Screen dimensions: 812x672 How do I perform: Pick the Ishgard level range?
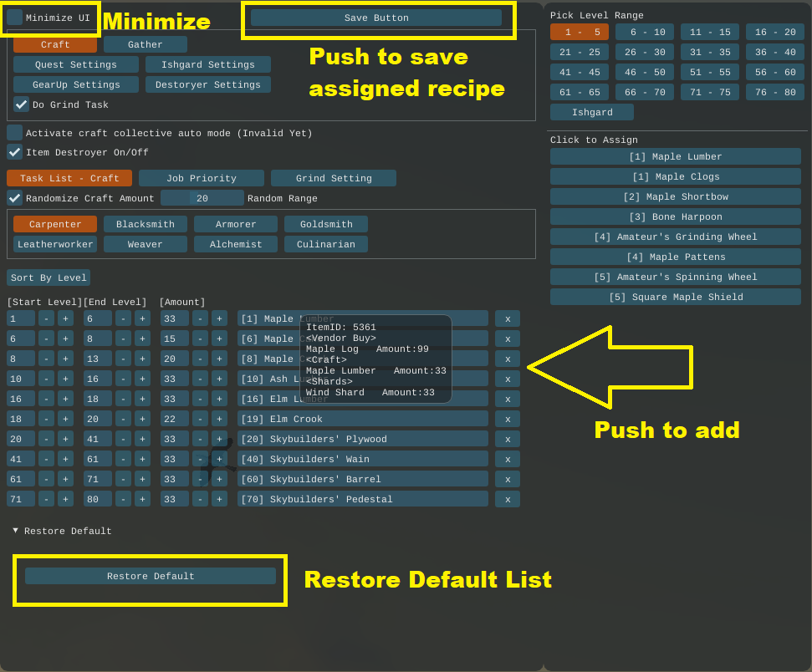click(591, 112)
